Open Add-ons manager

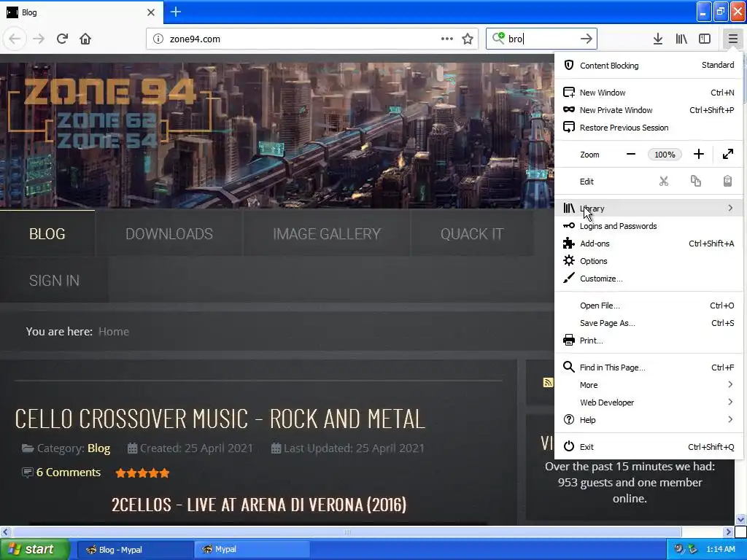(x=649, y=244)
